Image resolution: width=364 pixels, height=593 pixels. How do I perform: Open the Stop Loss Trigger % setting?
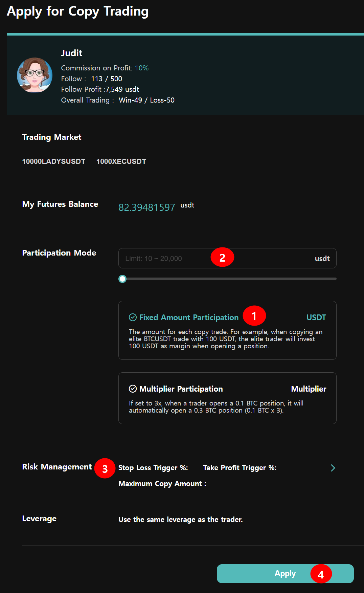[x=153, y=468]
